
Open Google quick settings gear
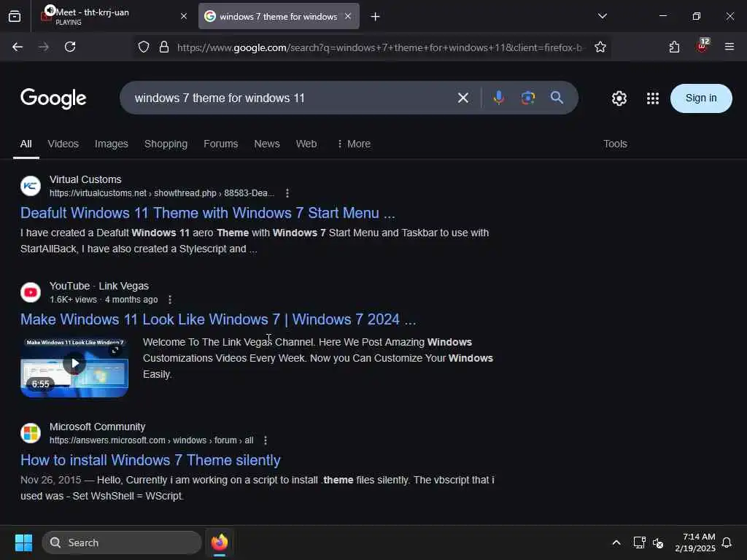click(619, 98)
